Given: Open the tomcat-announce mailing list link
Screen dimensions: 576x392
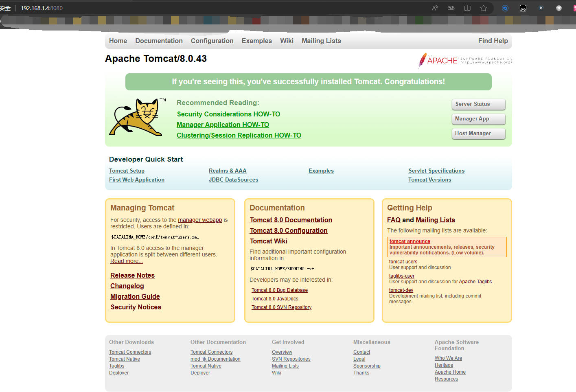Looking at the screenshot, I should pos(410,241).
